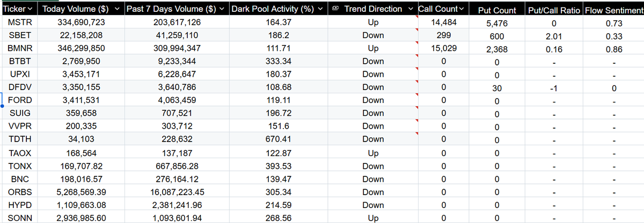Open Dark Pool Activity (%) filter dropdown

point(320,9)
